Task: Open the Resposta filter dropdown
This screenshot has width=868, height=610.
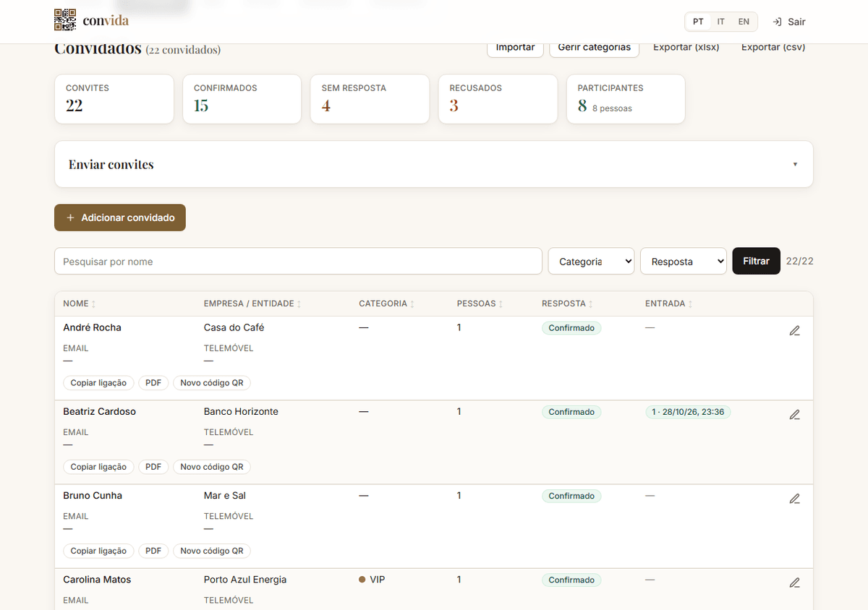Action: click(684, 262)
